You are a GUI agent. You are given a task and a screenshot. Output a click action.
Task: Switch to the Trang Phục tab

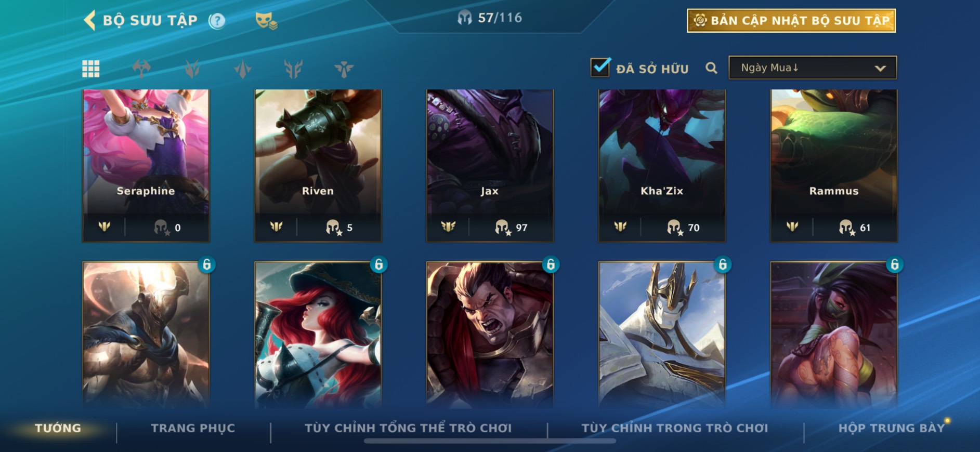193,428
